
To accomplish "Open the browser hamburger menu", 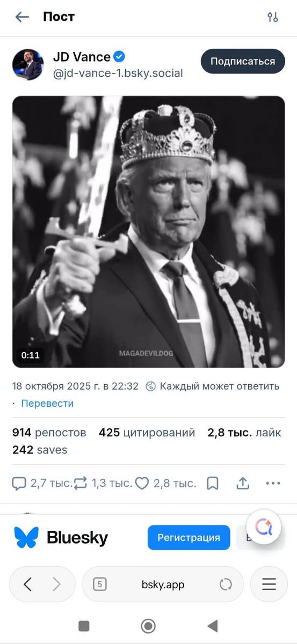I will pos(269,584).
